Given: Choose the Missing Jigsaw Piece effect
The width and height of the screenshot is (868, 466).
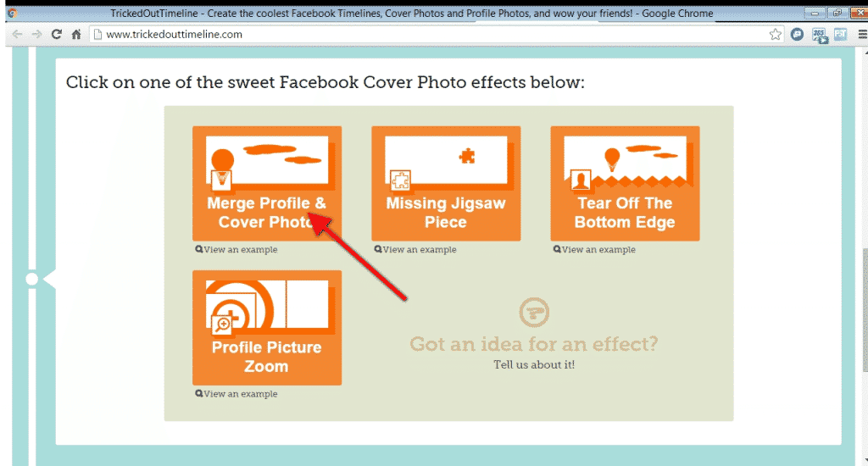Looking at the screenshot, I should [446, 183].
